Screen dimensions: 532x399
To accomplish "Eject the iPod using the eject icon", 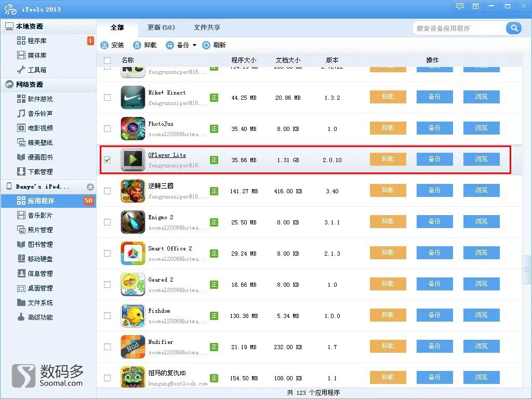I will pos(90,187).
